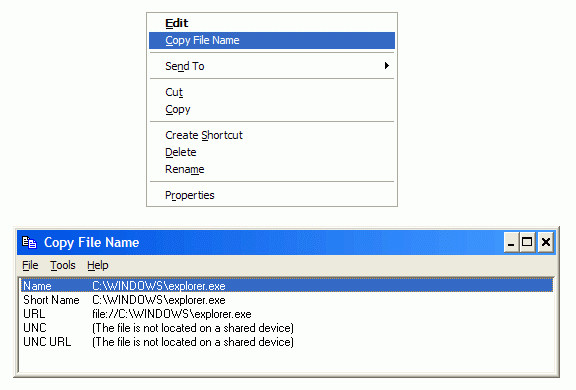Image resolution: width=576 pixels, height=390 pixels.
Task: Click the Copy File Name title bar icon
Action: pos(29,242)
